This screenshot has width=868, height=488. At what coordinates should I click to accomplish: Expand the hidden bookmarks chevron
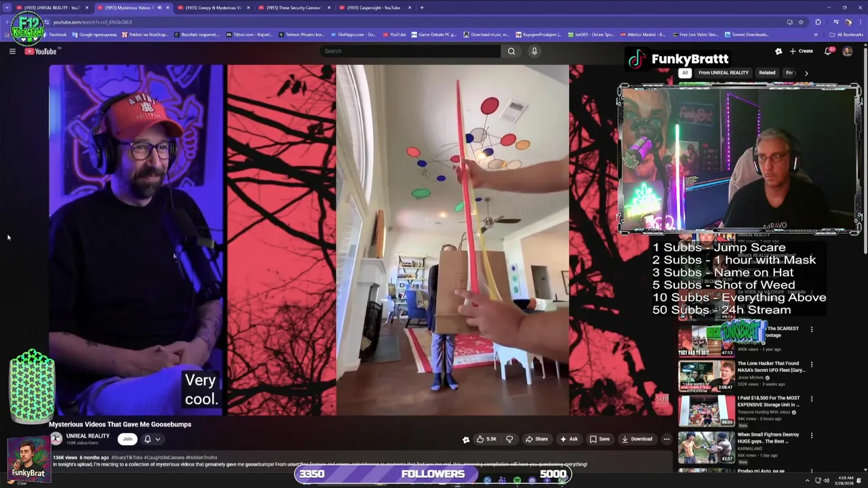pos(816,35)
